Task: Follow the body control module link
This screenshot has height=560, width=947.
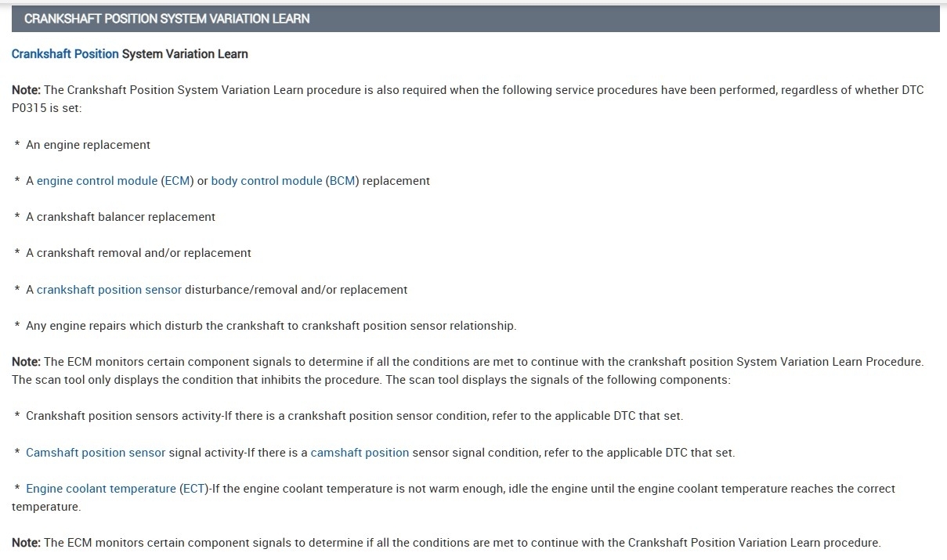Action: pos(266,181)
